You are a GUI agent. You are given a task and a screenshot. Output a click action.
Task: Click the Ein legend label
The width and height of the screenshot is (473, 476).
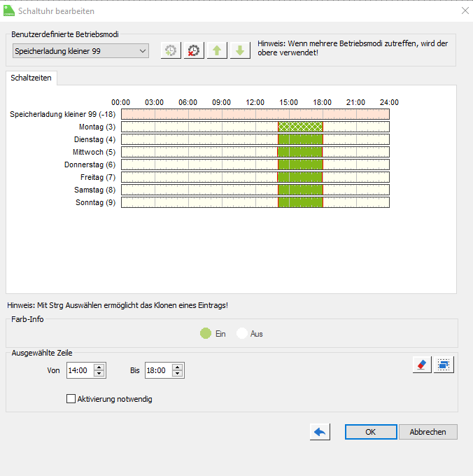pos(220,334)
